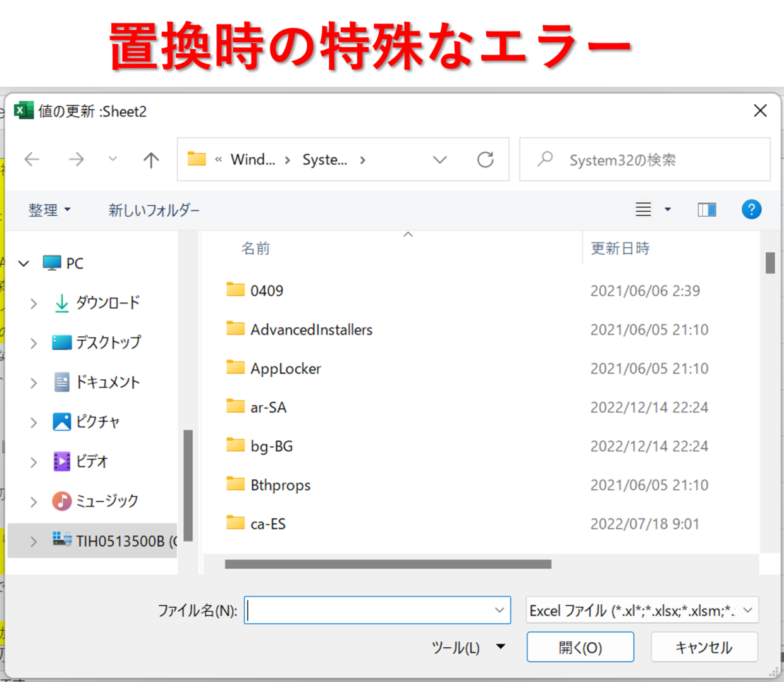Expand the address bar history dropdown
The height and width of the screenshot is (682, 784).
click(x=440, y=160)
